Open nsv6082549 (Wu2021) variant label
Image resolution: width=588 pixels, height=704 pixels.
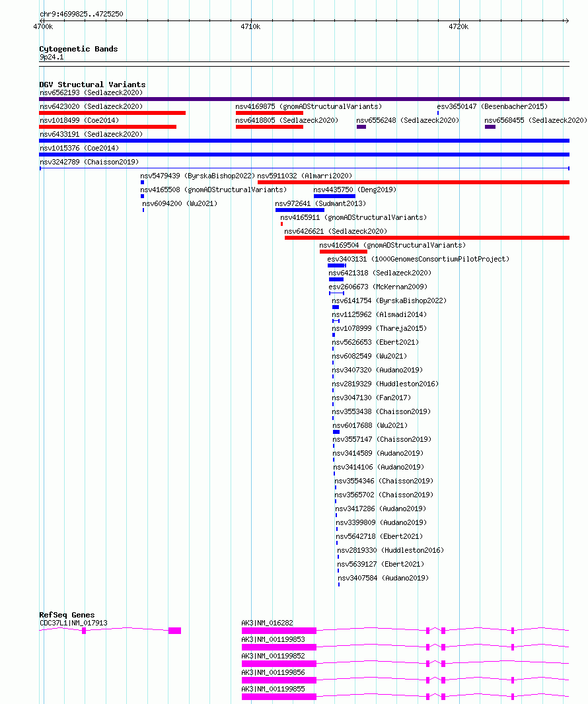369,357
